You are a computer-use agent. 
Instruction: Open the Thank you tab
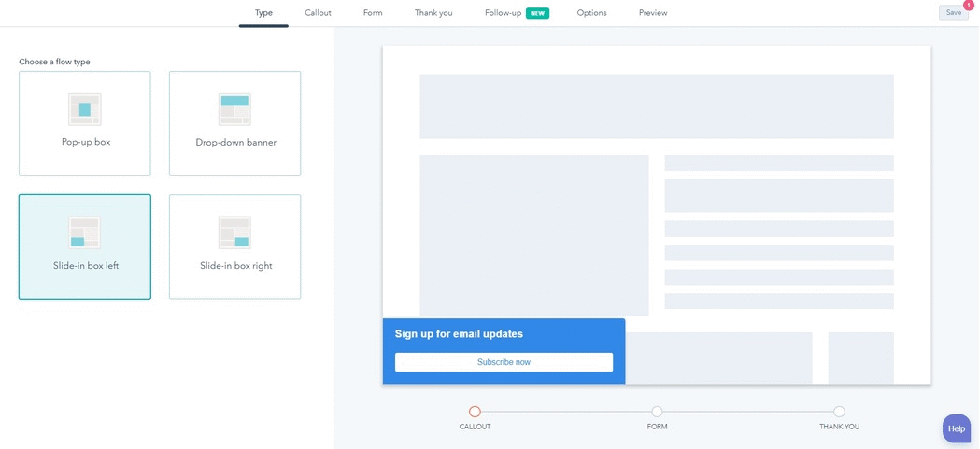433,12
